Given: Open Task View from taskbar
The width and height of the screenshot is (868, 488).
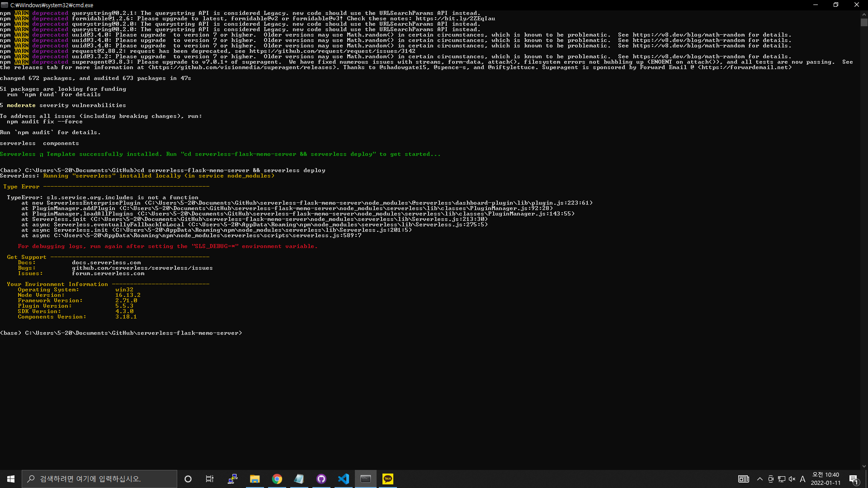Looking at the screenshot, I should tap(210, 479).
